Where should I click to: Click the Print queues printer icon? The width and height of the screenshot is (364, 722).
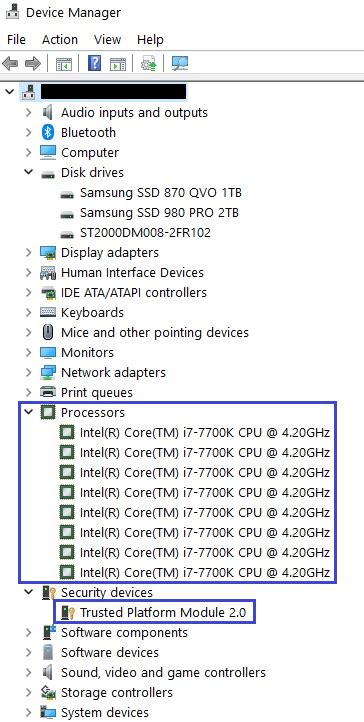[48, 392]
